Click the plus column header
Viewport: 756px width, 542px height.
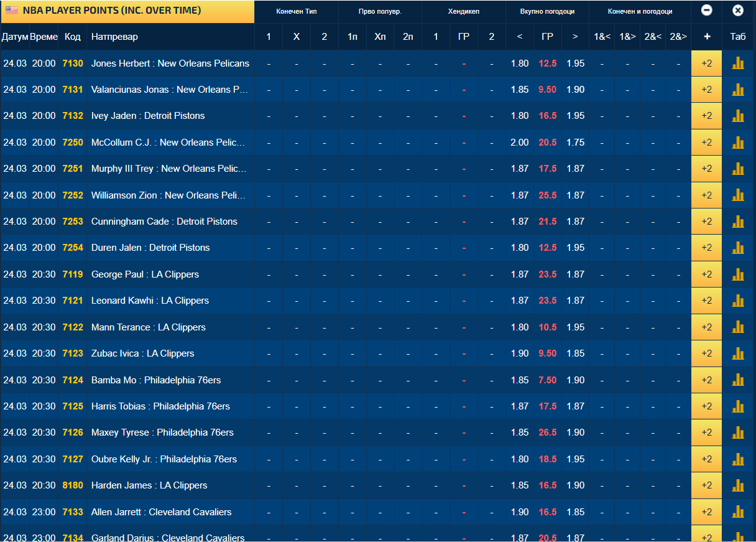tap(706, 37)
